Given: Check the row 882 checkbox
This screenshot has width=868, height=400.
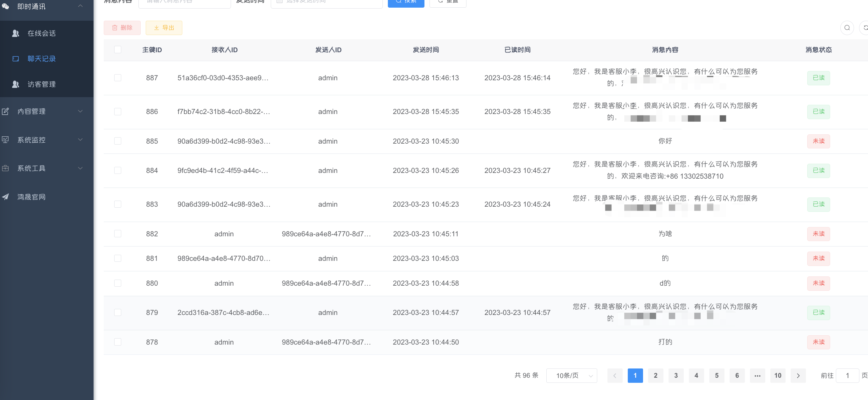Looking at the screenshot, I should [x=118, y=234].
